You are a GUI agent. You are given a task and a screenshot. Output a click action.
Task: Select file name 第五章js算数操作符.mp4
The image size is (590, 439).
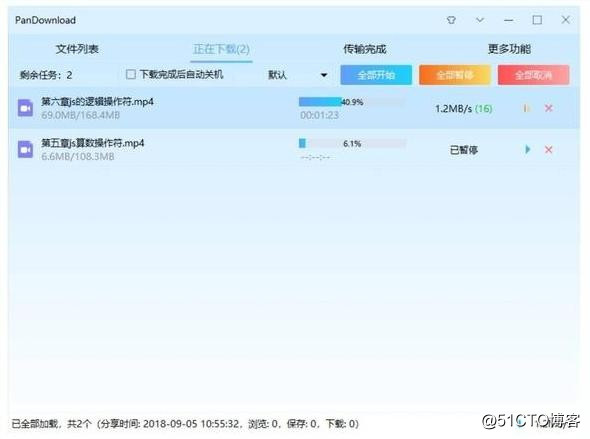tap(93, 143)
